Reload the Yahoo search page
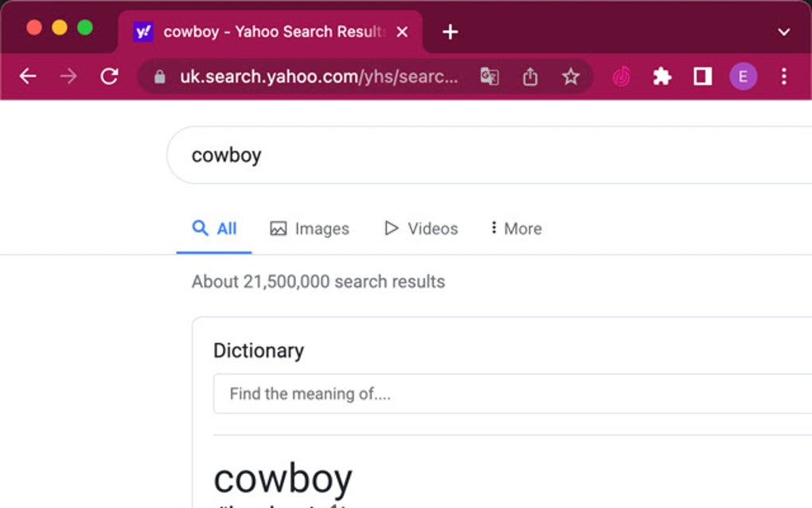This screenshot has width=812, height=508. [109, 76]
